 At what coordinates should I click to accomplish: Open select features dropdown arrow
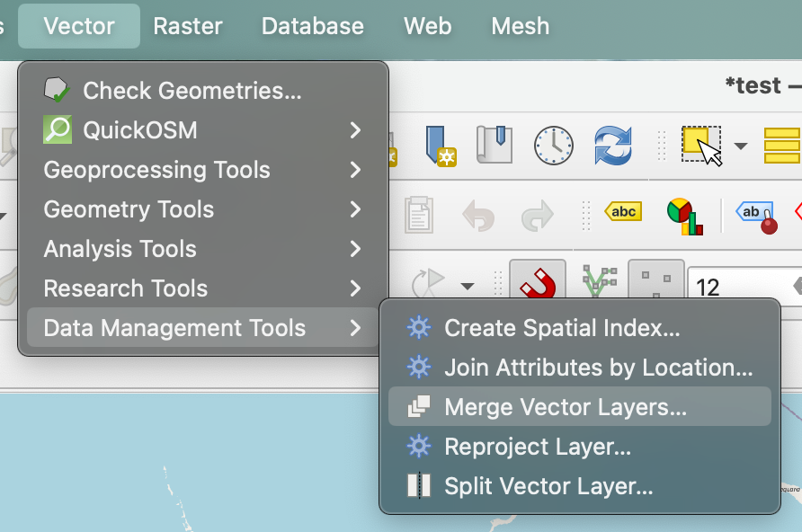(x=741, y=146)
